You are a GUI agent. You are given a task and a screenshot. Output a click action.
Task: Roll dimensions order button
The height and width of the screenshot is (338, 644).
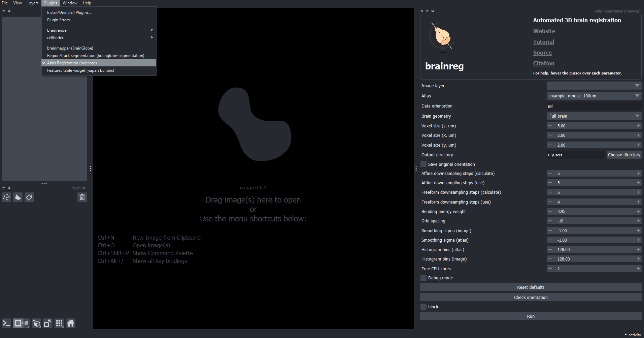click(36, 324)
